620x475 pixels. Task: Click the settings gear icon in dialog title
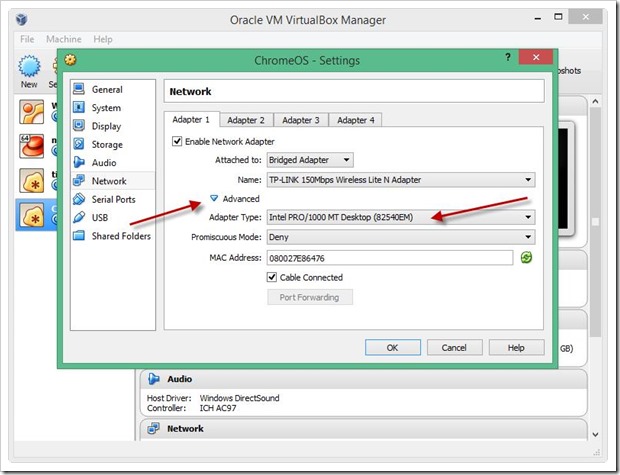70,60
